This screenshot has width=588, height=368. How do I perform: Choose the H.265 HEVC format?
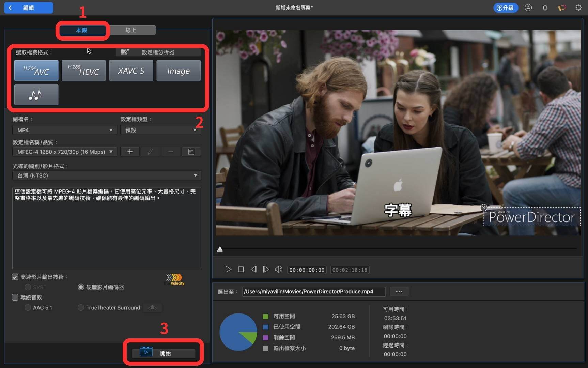tap(84, 71)
